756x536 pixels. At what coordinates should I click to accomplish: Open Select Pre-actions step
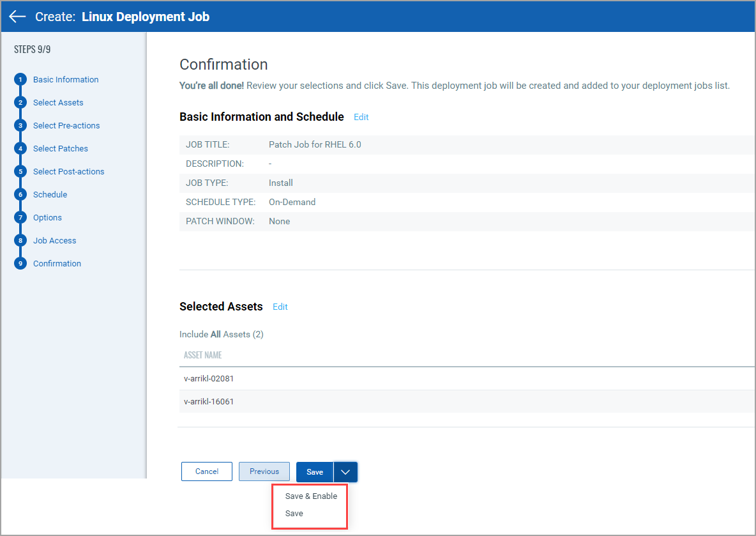pos(66,126)
